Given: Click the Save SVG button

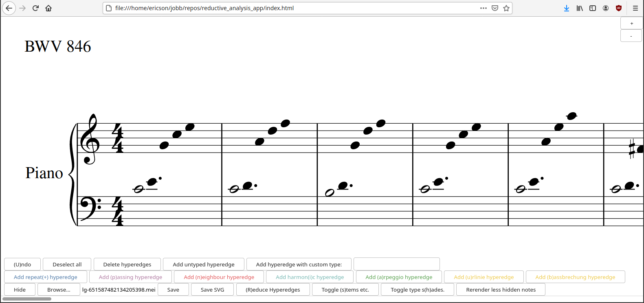Looking at the screenshot, I should point(212,290).
